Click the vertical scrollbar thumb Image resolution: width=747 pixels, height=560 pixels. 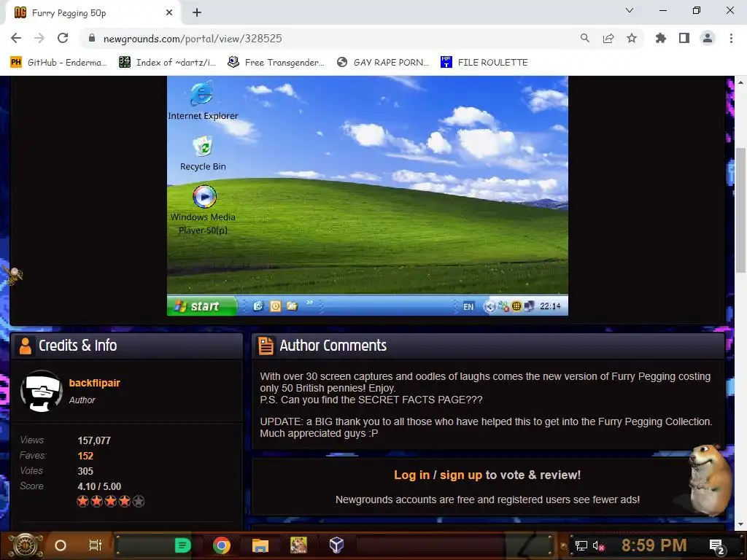pyautogui.click(x=740, y=211)
